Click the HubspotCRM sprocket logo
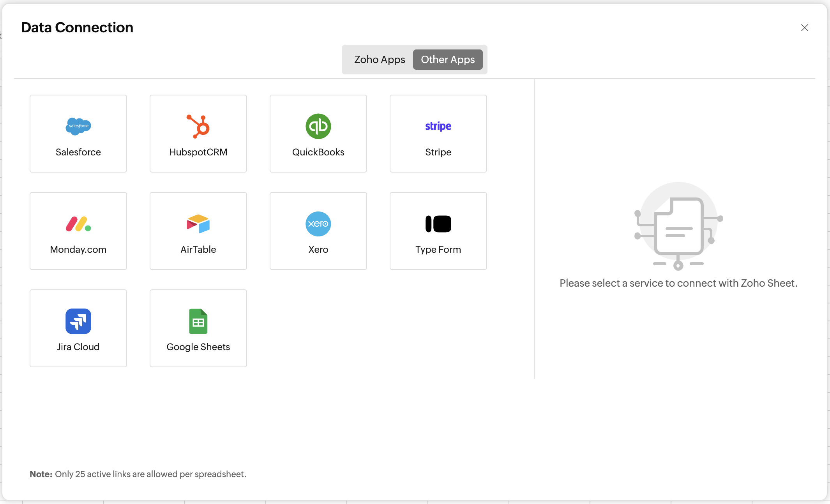The image size is (830, 504). (x=198, y=126)
